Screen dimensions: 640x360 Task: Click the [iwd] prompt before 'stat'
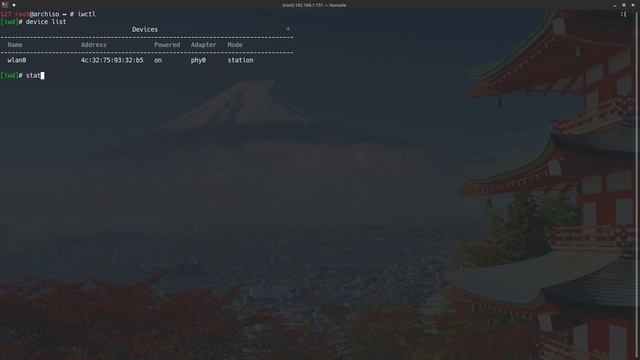9,76
